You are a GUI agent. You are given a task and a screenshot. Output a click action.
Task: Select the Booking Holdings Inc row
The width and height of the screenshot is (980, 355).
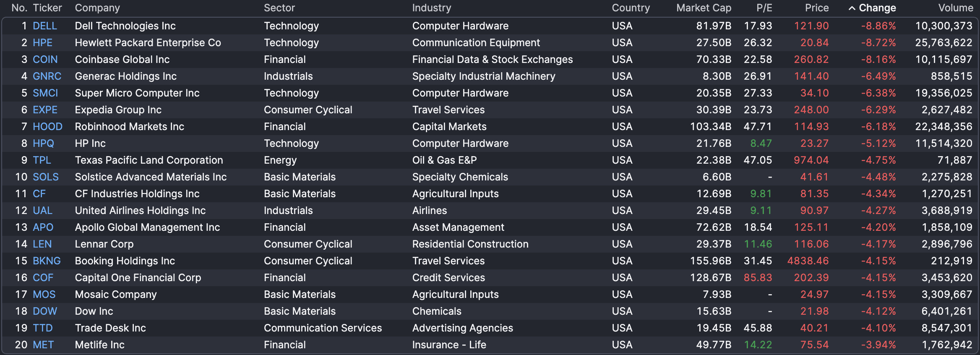(125, 261)
